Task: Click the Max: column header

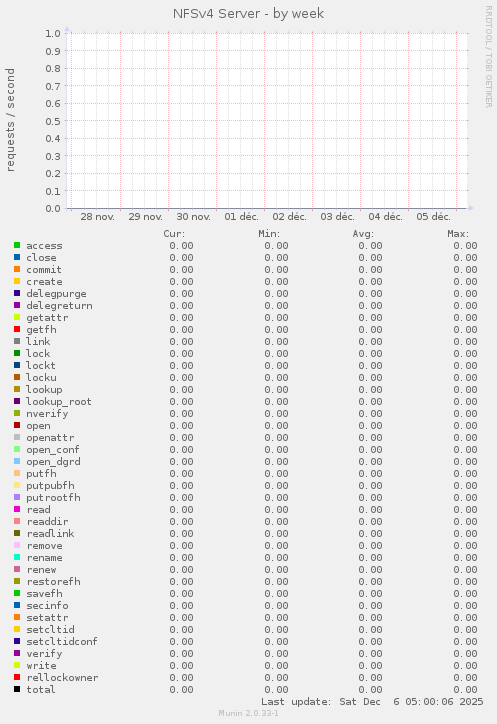Action: pyautogui.click(x=458, y=234)
